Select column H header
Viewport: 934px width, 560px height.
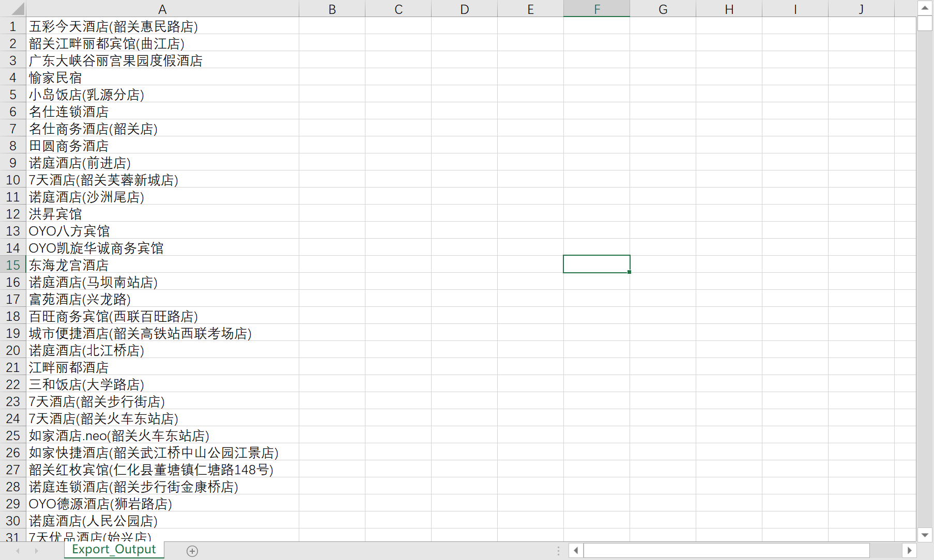tap(729, 9)
